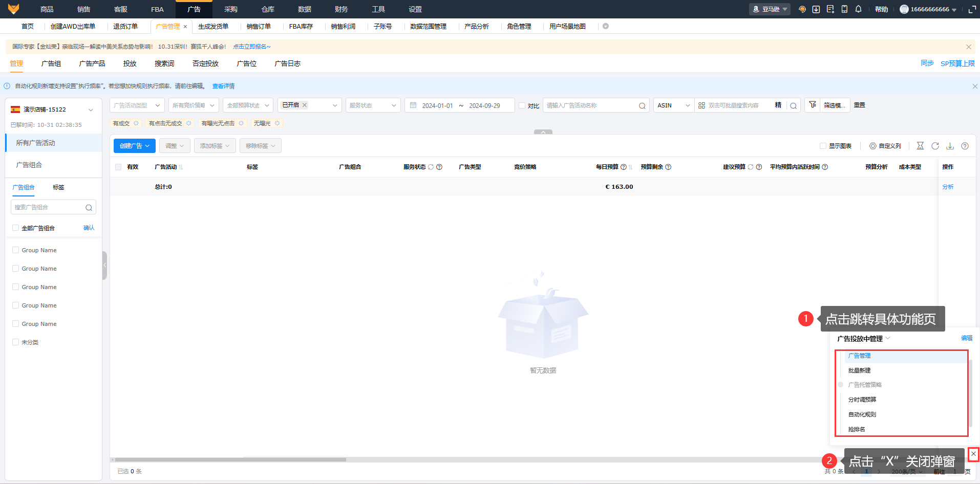The image size is (980, 484).
Task: Open the 创建广告 dropdown button
Action: coord(135,146)
